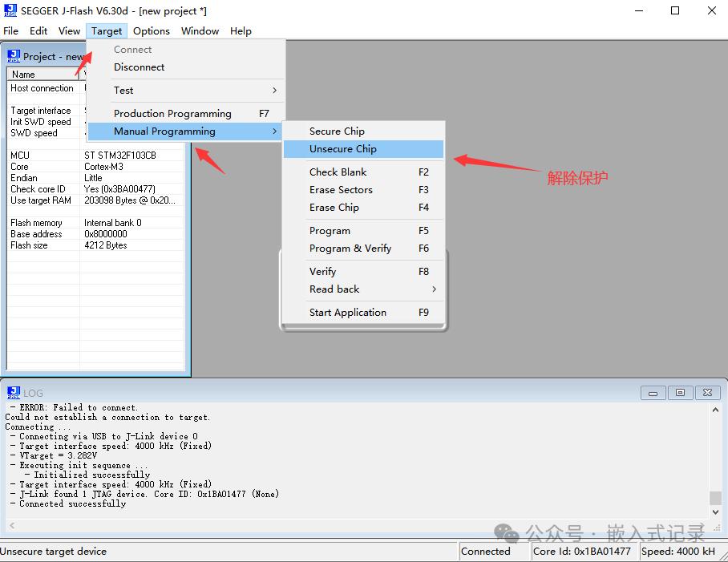Viewport: 728px width, 562px height.
Task: Minimize the LOG window
Action: click(653, 393)
